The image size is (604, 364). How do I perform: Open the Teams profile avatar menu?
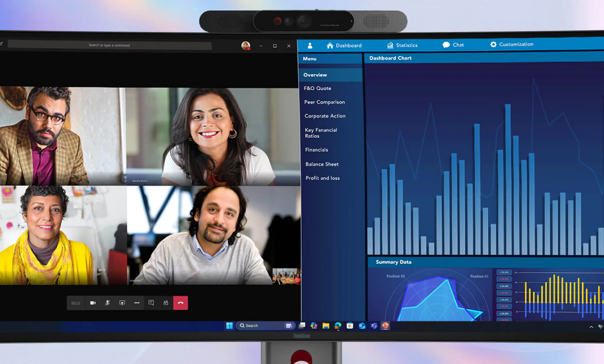246,46
